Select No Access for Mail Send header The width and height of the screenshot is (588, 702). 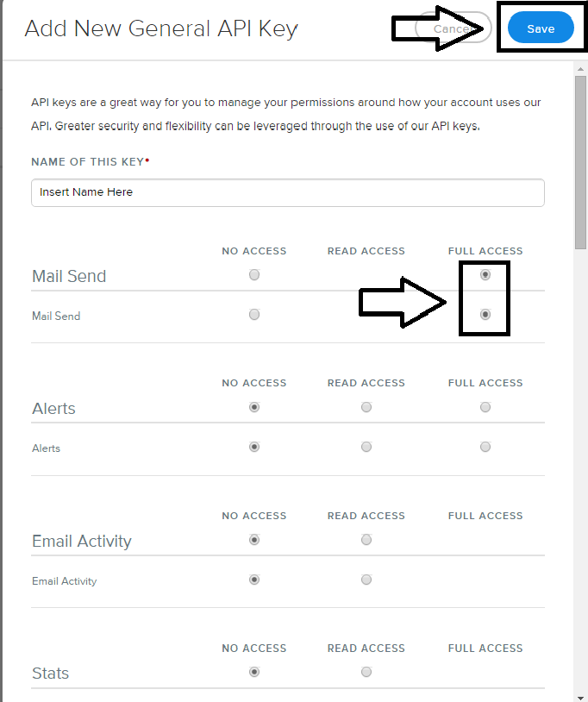254,275
